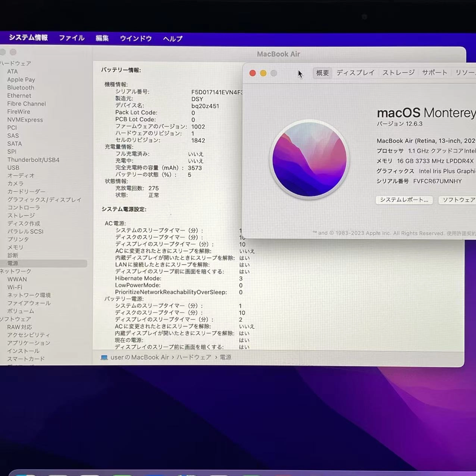The image size is (476, 476).
Task: Select Bluetooth in the hardware sidebar
Action: click(x=21, y=87)
